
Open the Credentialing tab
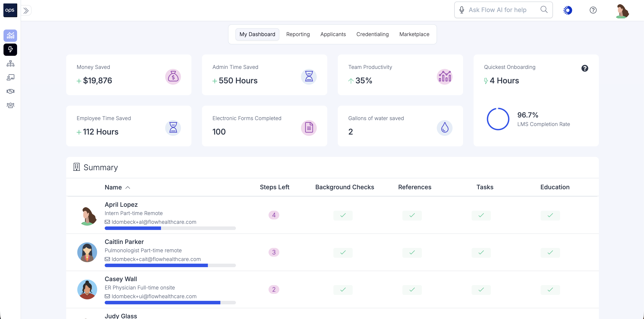tap(372, 34)
